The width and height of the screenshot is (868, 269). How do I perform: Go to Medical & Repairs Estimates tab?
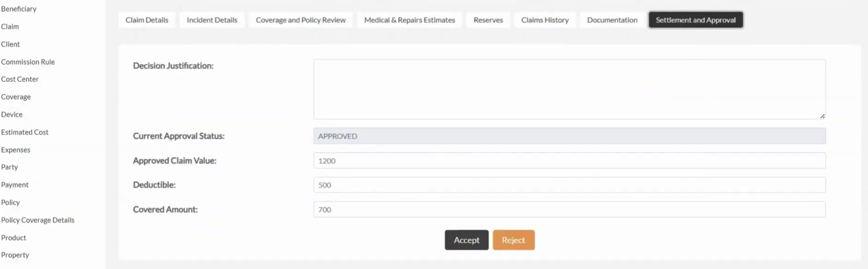(x=409, y=20)
